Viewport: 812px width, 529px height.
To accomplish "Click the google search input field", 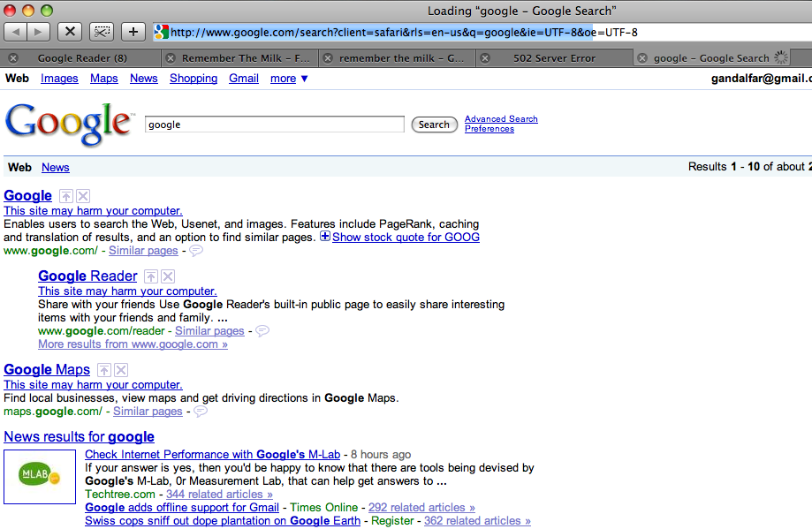I will pyautogui.click(x=275, y=125).
